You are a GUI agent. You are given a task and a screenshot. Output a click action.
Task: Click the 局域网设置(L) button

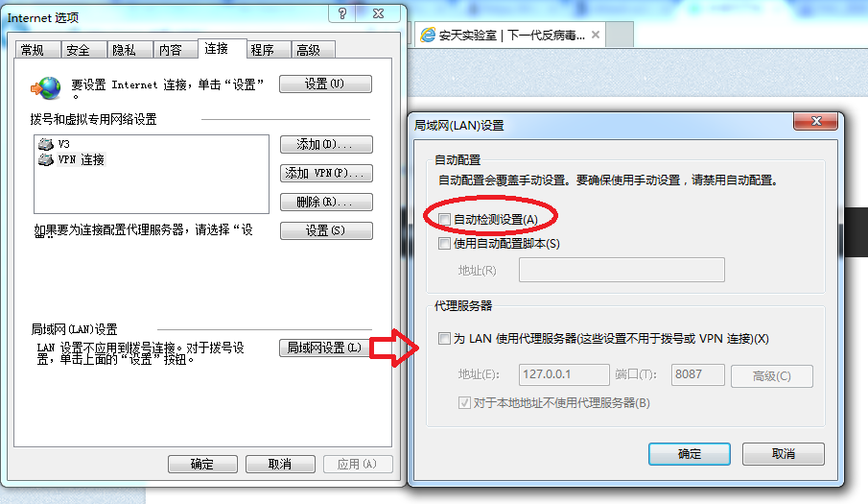coord(324,348)
